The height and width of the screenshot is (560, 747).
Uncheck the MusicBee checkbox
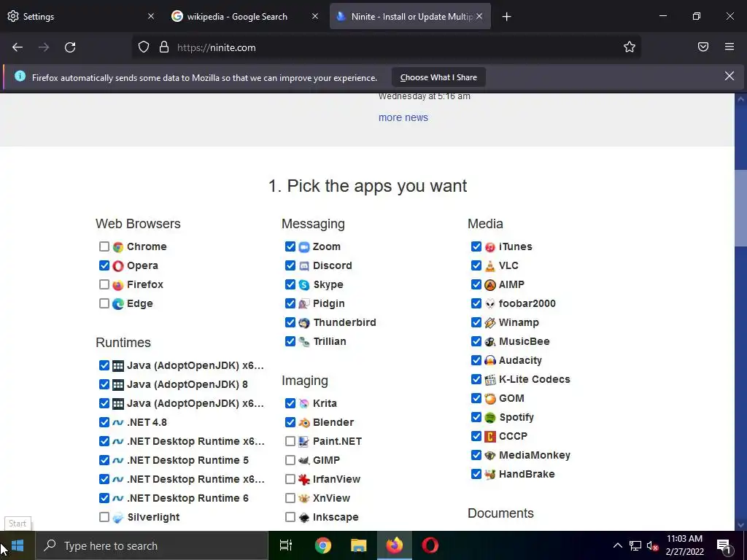[x=476, y=341]
